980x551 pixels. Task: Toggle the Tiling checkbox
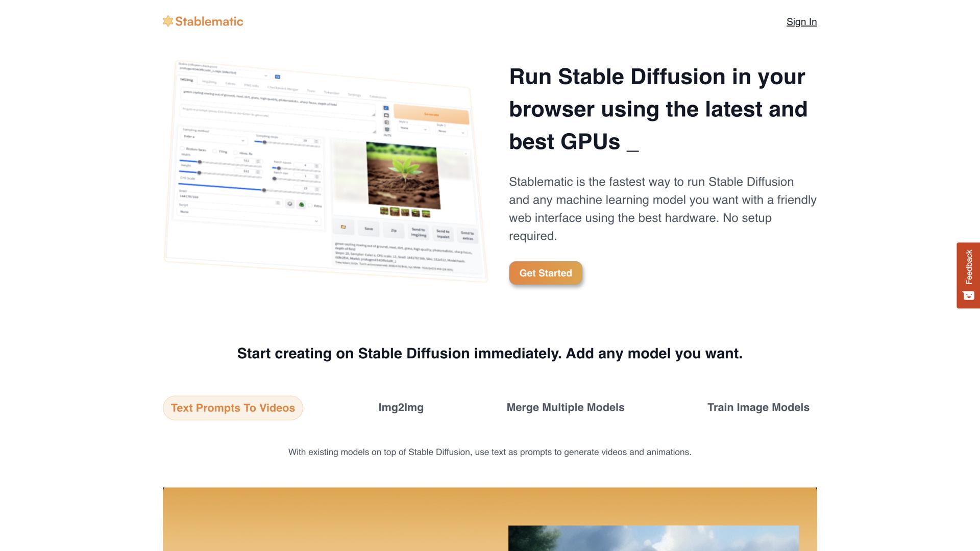(x=214, y=151)
